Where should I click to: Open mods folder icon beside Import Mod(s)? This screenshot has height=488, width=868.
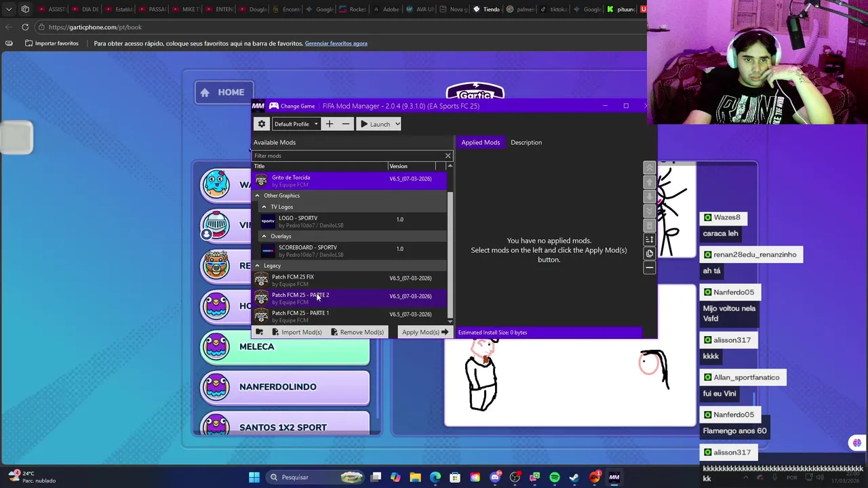[259, 332]
